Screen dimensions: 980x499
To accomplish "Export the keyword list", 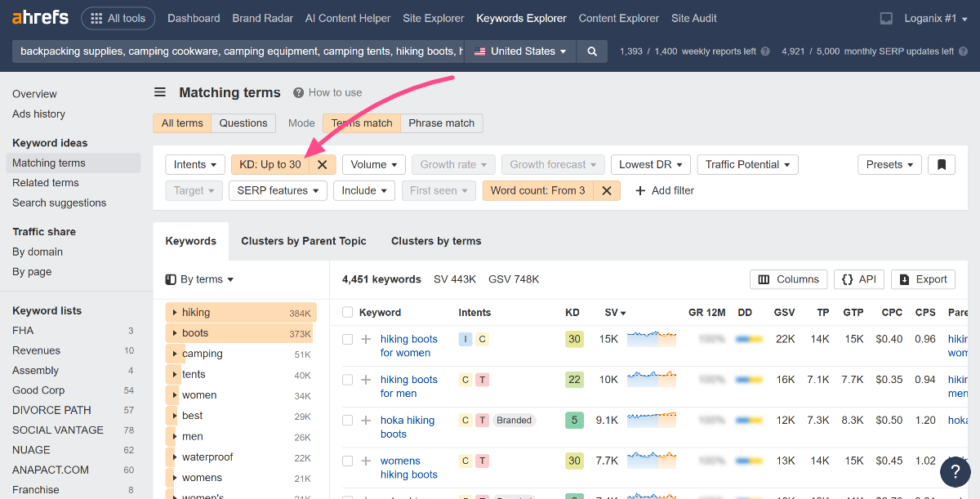I will coord(923,279).
